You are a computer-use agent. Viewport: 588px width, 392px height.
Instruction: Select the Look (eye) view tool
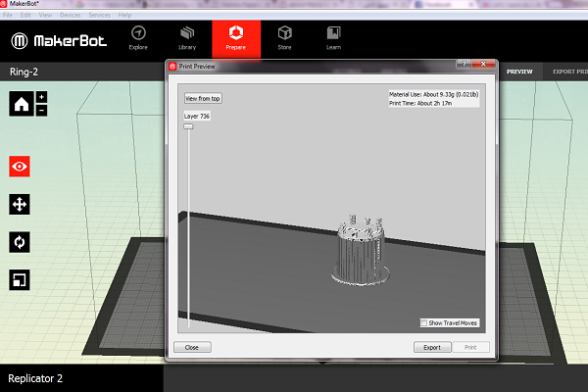tap(20, 167)
